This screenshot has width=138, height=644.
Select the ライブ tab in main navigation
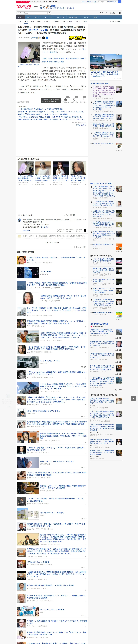[37, 17]
